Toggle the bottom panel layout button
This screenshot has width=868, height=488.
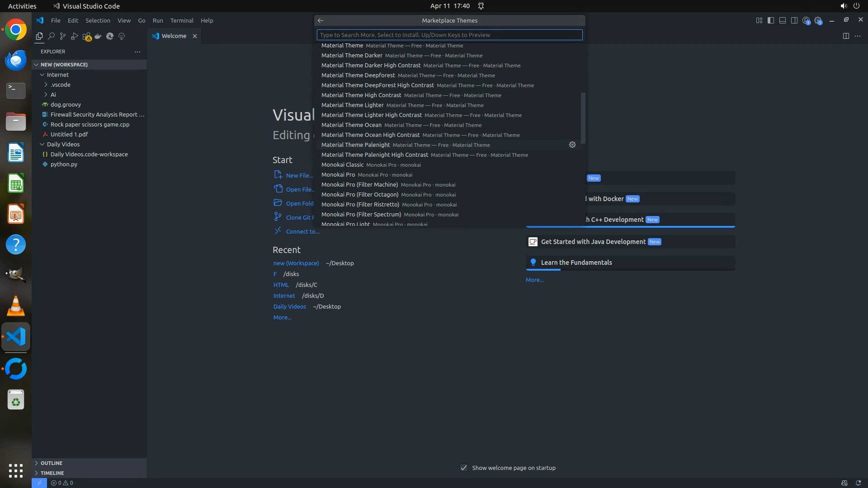pos(783,20)
